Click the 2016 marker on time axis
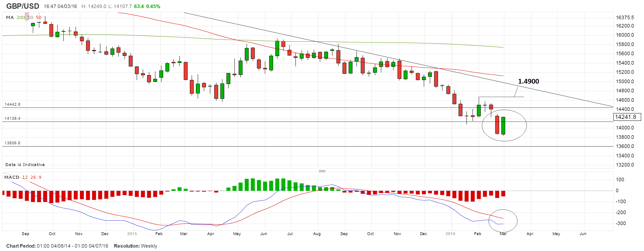Image resolution: width=644 pixels, height=251 pixels. (x=450, y=234)
